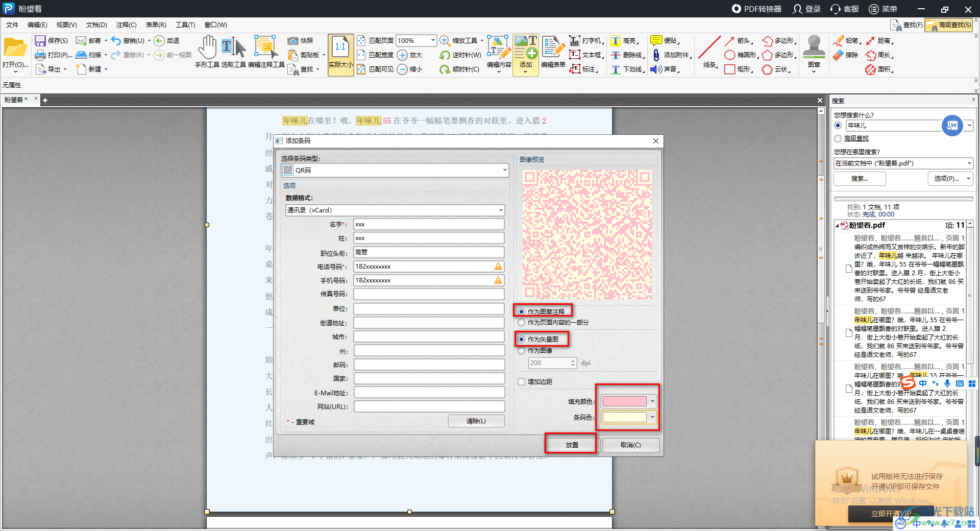
Task: Open the fill color (填充颜色) dropdown arrow
Action: click(x=652, y=402)
